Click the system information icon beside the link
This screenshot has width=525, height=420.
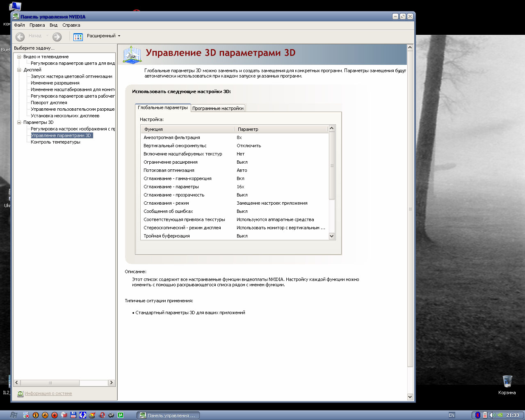coord(20,394)
